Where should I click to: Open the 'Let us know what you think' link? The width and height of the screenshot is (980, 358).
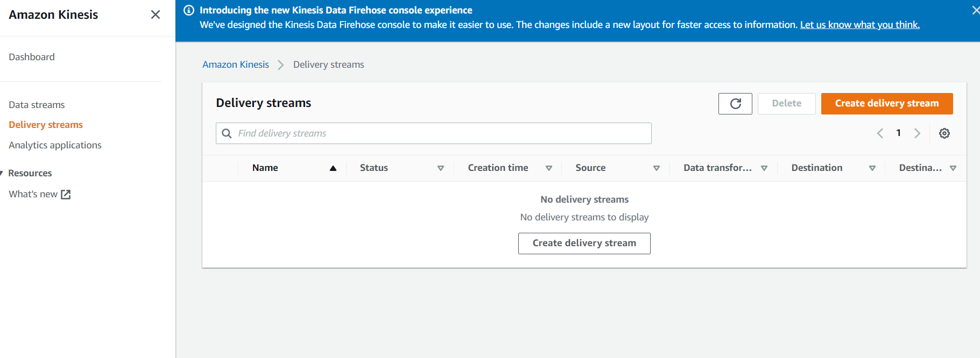(859, 25)
